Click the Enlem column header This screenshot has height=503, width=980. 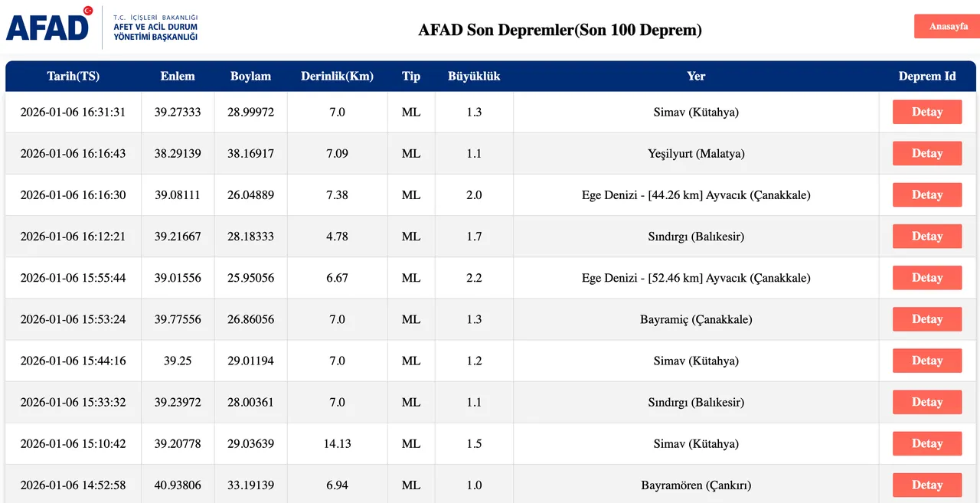click(177, 76)
